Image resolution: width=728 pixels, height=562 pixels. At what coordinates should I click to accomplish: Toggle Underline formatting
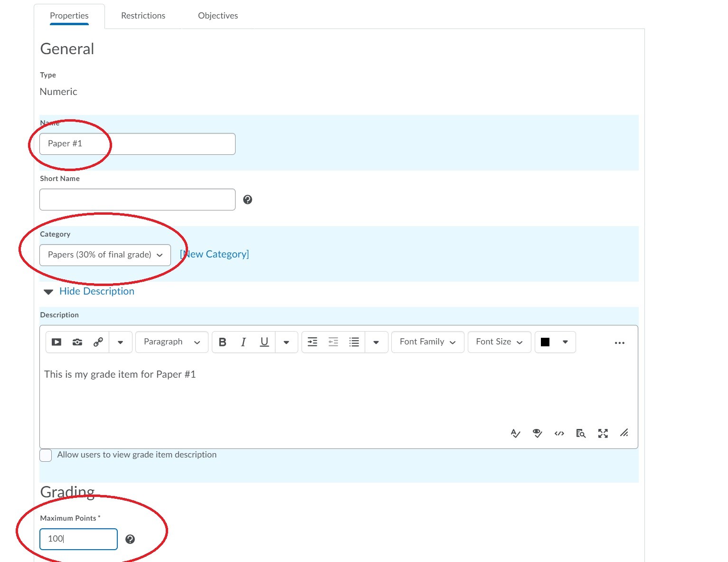pos(265,342)
